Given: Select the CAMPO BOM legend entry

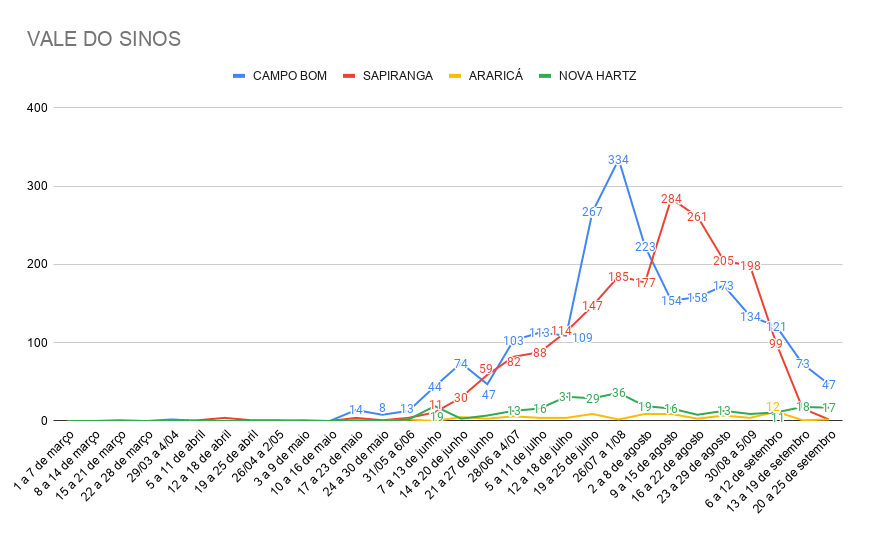Looking at the screenshot, I should (x=280, y=76).
